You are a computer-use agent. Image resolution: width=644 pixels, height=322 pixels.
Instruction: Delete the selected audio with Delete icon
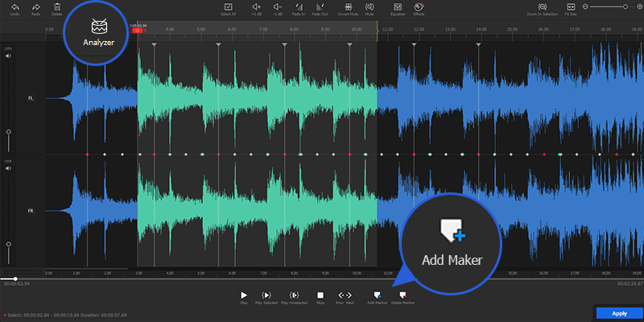(56, 6)
